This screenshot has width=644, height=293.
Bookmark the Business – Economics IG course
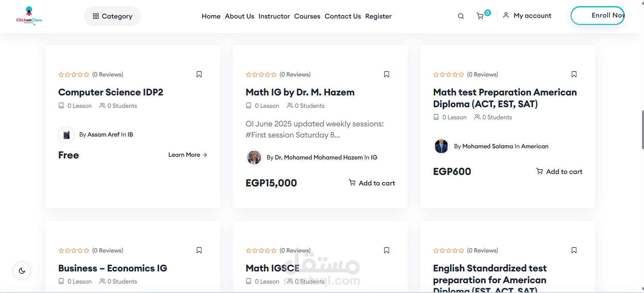(x=199, y=251)
